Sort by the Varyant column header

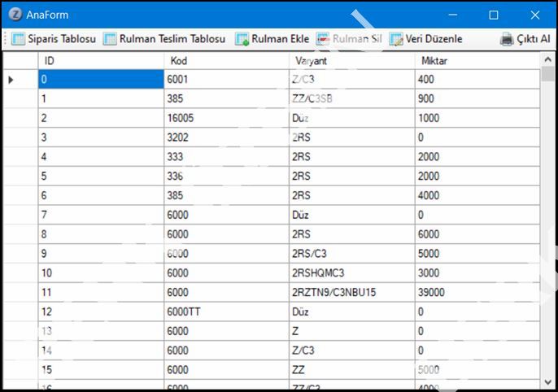point(351,61)
